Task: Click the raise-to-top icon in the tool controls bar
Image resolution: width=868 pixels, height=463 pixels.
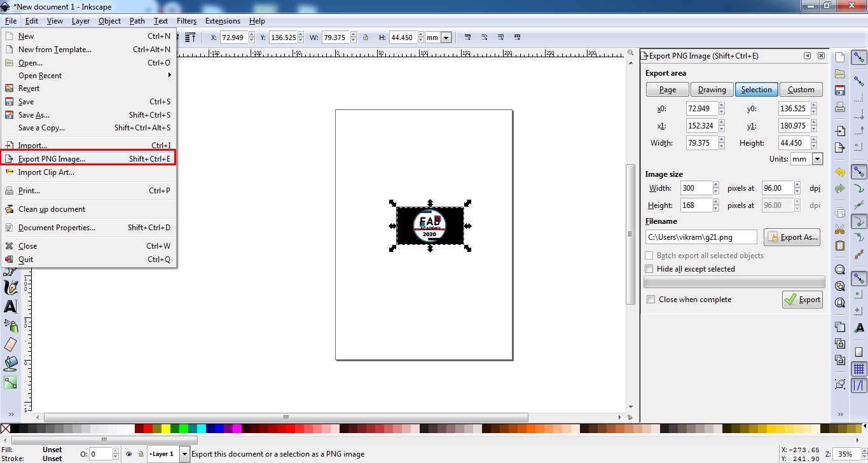Action: pyautogui.click(x=190, y=38)
